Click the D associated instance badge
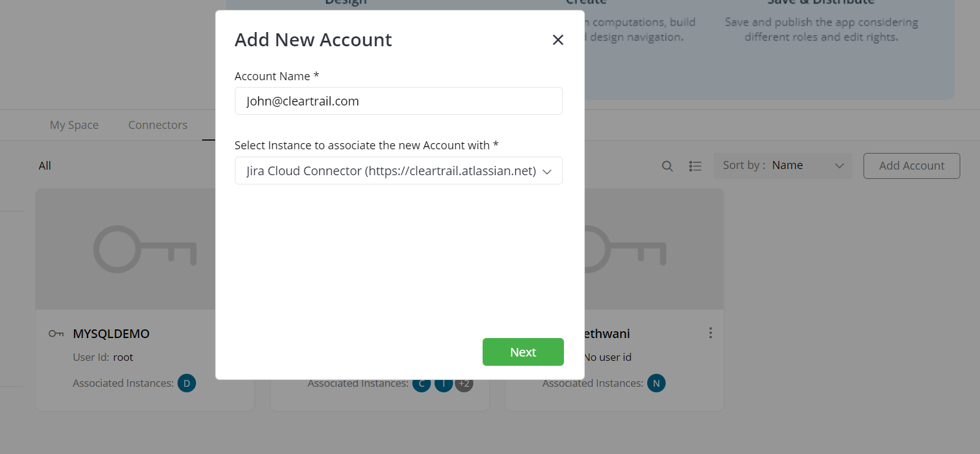980x454 pixels. (187, 383)
